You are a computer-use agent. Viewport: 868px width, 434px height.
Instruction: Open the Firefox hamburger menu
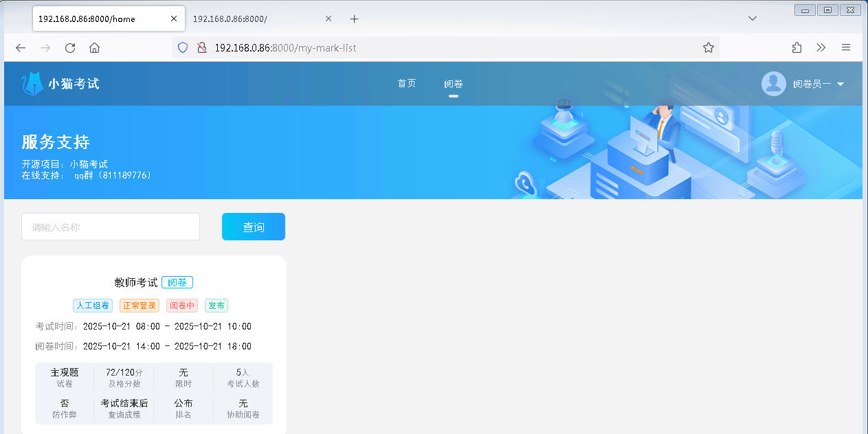(x=846, y=47)
